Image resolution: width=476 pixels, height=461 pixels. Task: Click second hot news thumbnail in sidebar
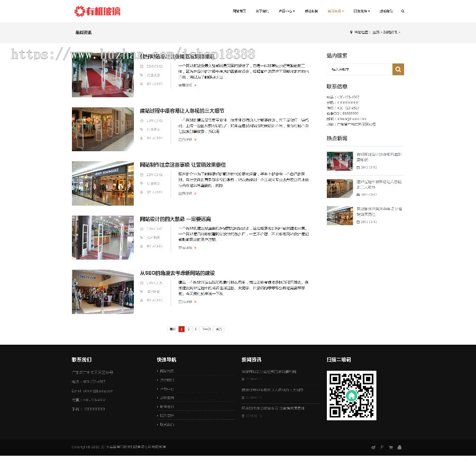pyautogui.click(x=340, y=188)
